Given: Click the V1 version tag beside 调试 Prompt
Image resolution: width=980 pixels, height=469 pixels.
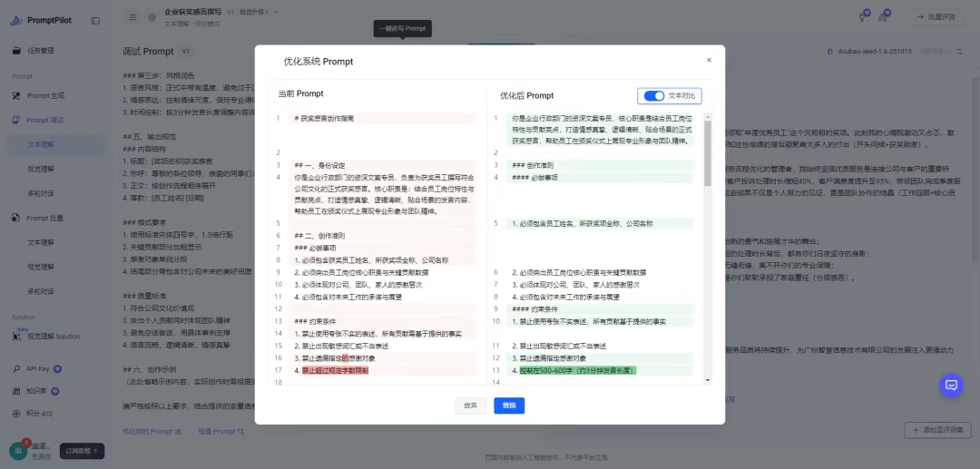Looking at the screenshot, I should point(186,51).
